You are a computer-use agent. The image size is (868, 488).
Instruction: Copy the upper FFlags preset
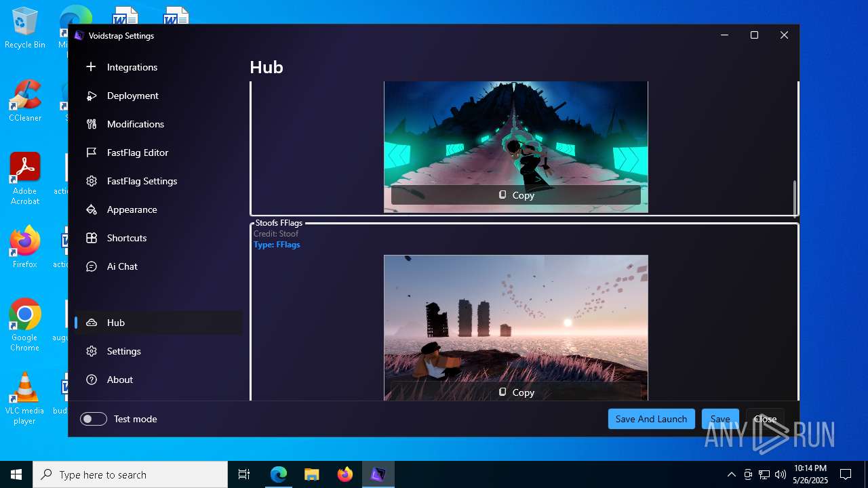click(x=516, y=195)
